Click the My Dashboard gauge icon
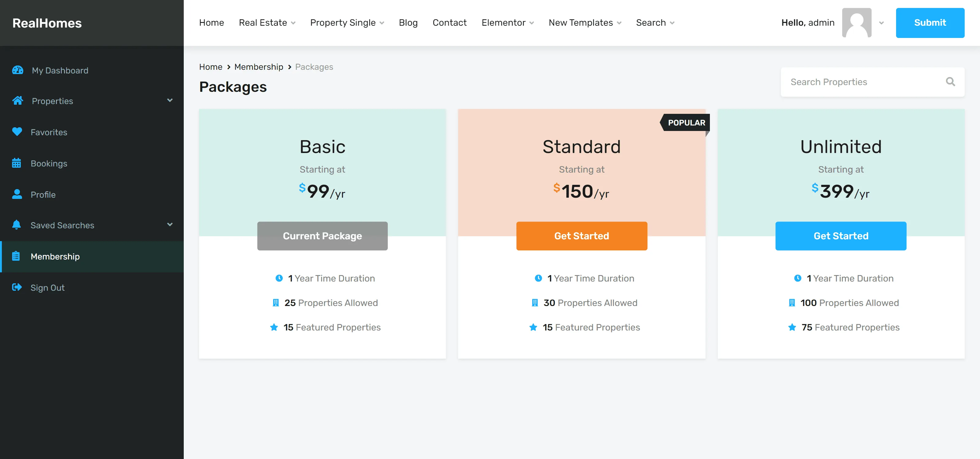The width and height of the screenshot is (980, 459). (x=17, y=70)
